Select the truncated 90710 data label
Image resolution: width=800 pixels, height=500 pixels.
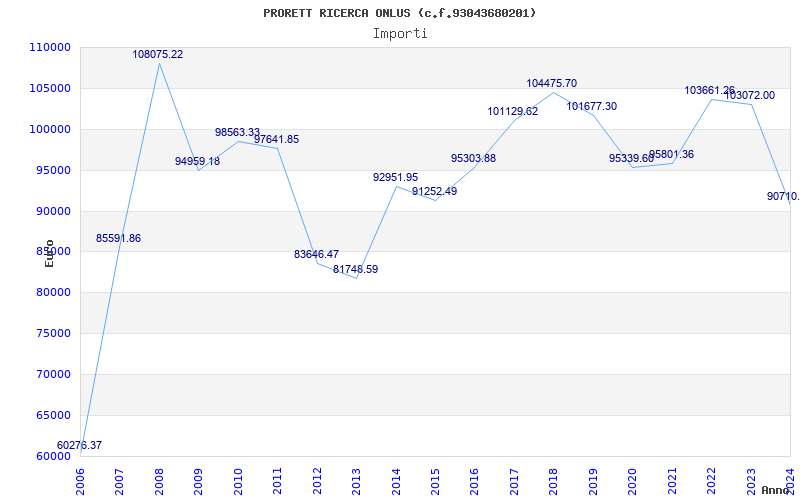[x=783, y=196]
